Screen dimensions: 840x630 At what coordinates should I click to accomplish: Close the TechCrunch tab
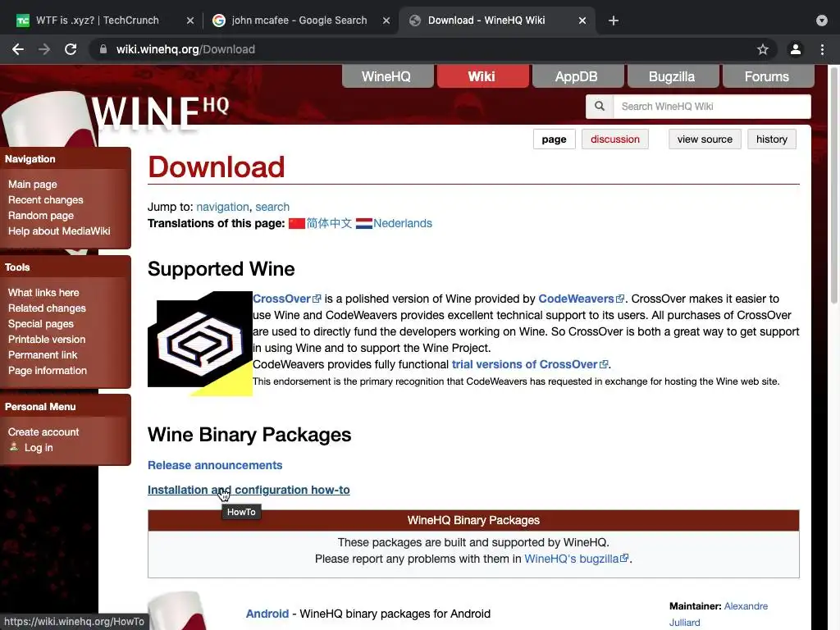tap(190, 21)
